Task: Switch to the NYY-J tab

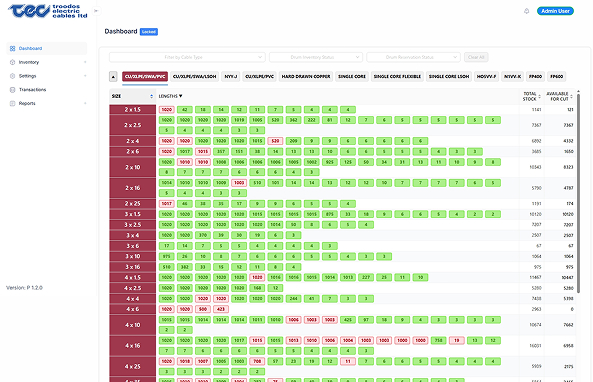Action: 231,76
